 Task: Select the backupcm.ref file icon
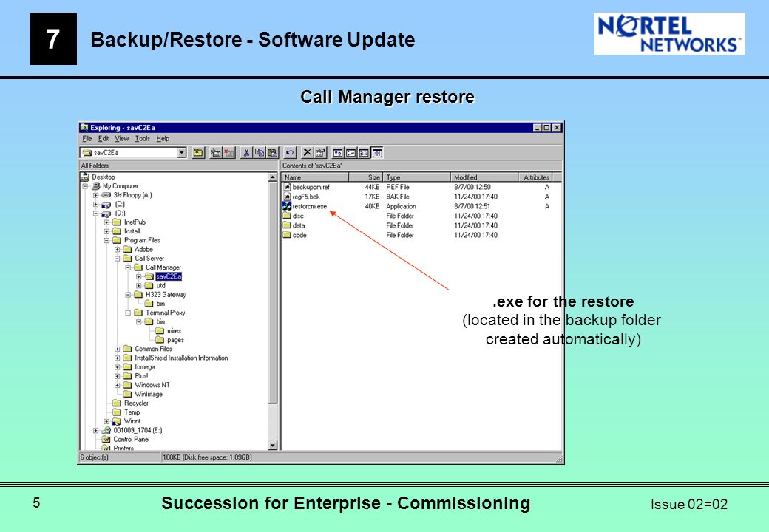(x=288, y=187)
